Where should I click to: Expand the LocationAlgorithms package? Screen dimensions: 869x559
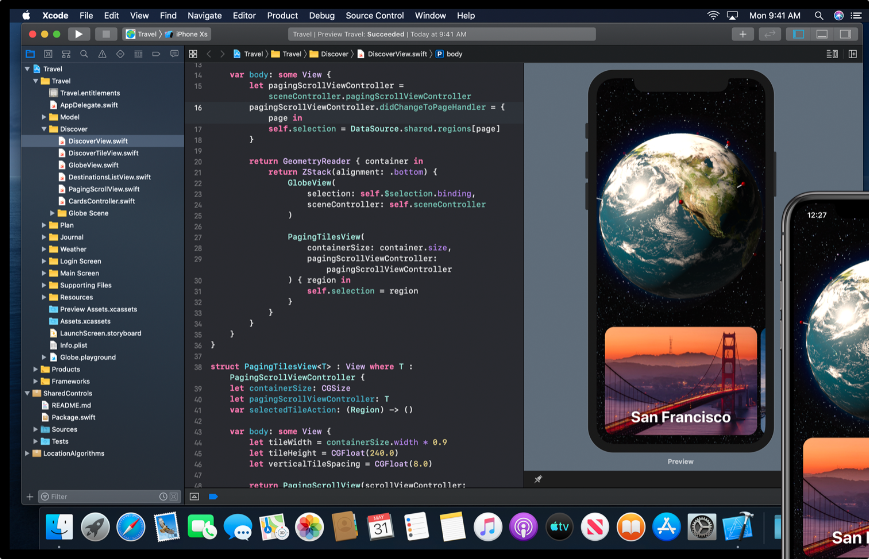[x=27, y=453]
